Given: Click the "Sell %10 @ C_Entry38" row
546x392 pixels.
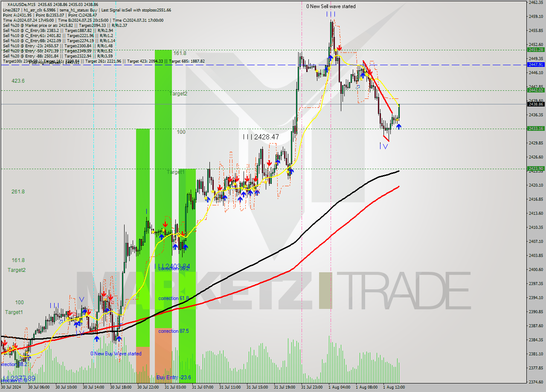Looking at the screenshot, I should point(58,30).
